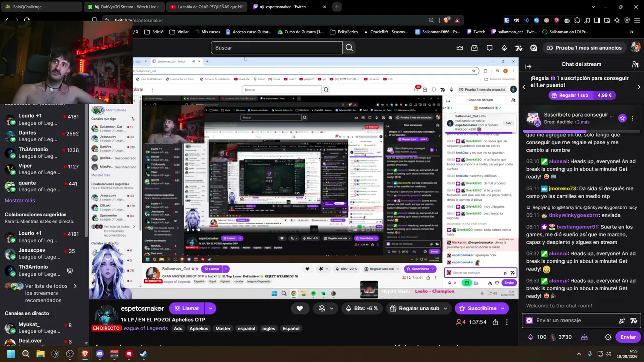Toggle the browser sidebar panel icon
Image resolution: width=644 pixels, height=362 pixels.
(597, 20)
